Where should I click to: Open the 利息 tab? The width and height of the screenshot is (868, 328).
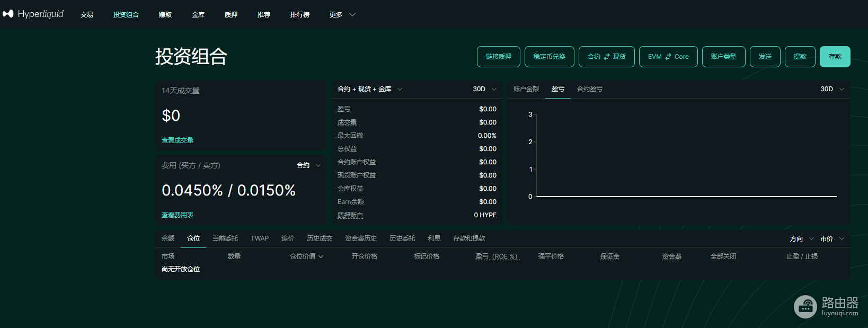point(434,238)
